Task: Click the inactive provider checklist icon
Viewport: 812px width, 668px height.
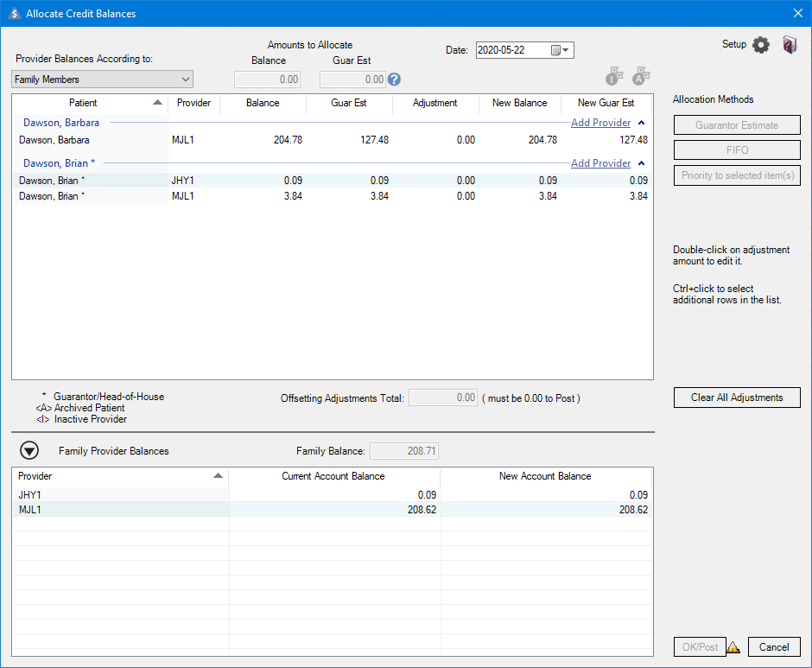Action: (614, 77)
